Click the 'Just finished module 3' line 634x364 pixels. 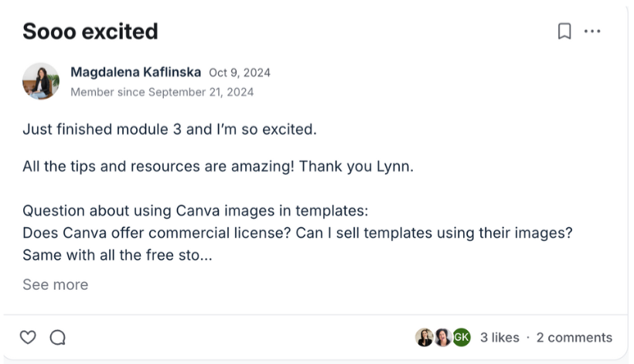[169, 129]
